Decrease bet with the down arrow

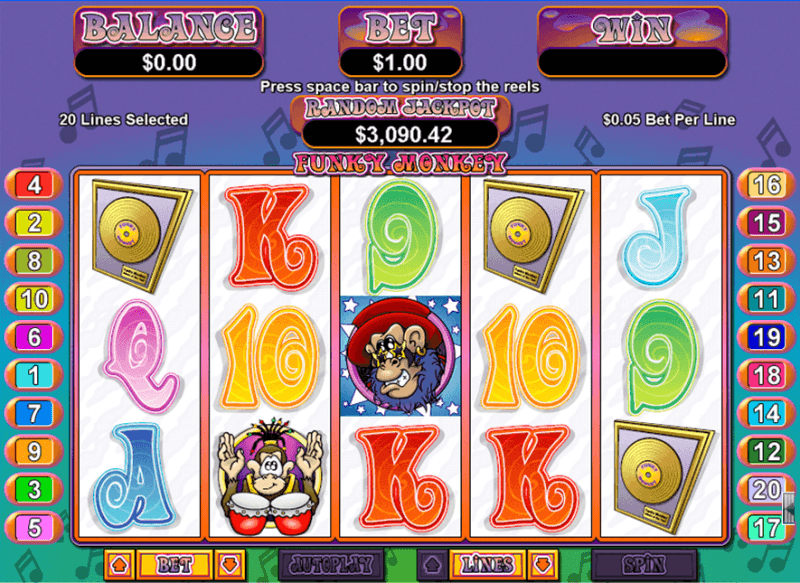[x=230, y=565]
